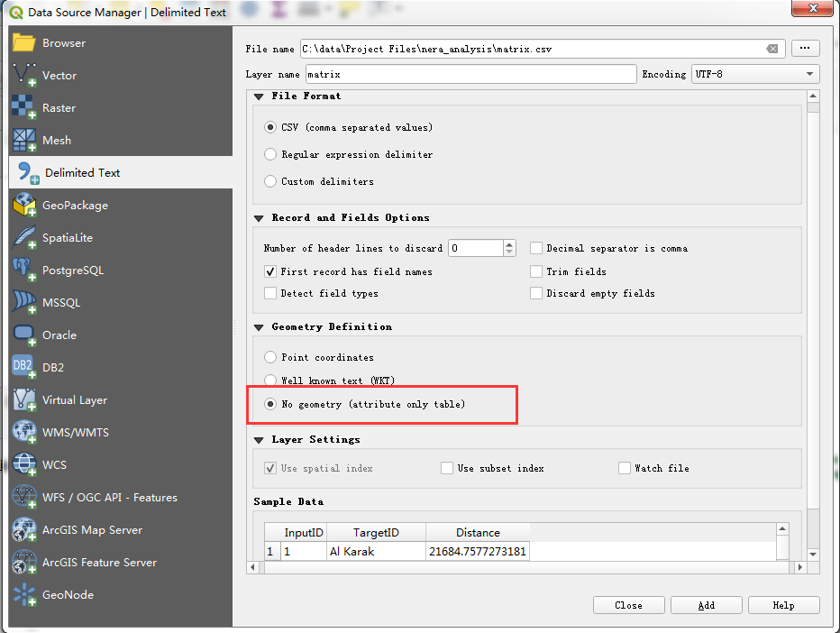Click the Distance column header

(x=478, y=533)
